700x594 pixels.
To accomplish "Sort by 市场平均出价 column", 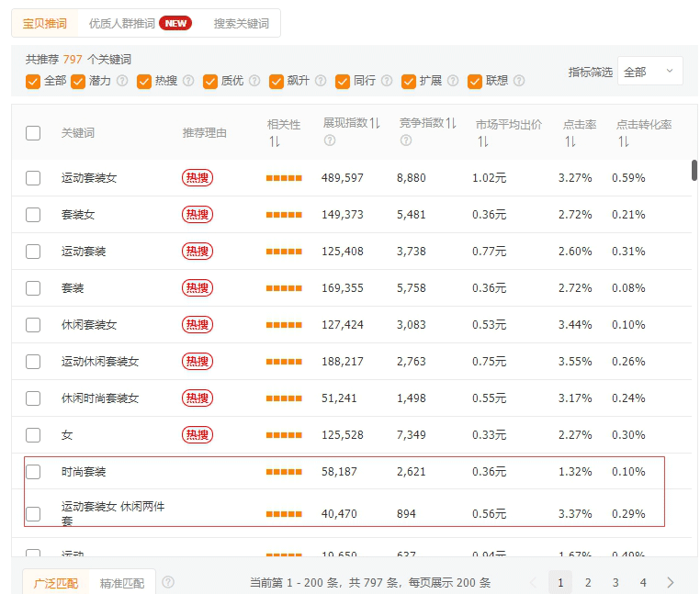I will point(481,141).
